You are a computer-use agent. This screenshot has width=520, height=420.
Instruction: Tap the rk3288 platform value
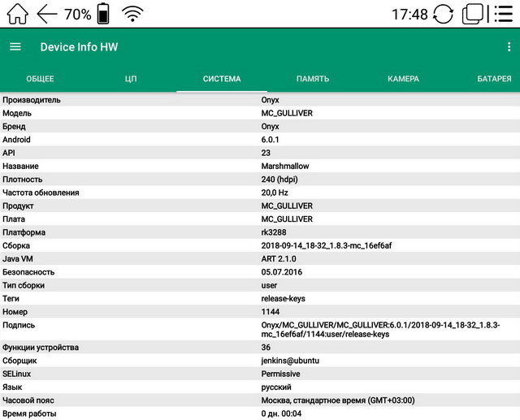[x=274, y=232]
